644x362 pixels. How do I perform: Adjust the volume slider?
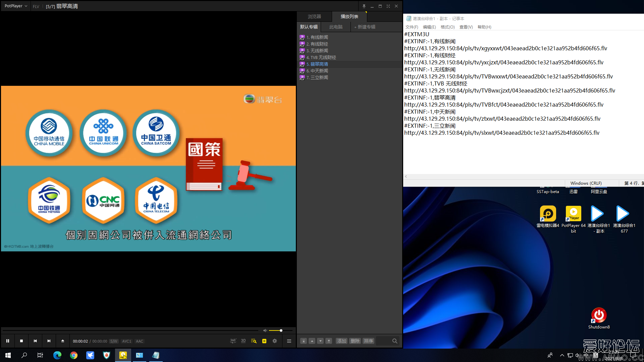[281, 330]
